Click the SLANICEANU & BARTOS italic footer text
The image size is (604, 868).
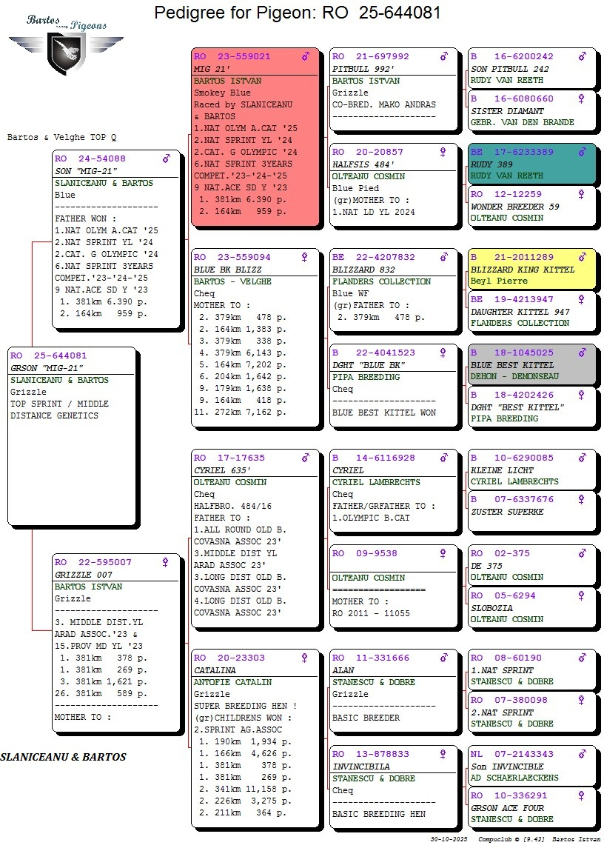[x=63, y=757]
